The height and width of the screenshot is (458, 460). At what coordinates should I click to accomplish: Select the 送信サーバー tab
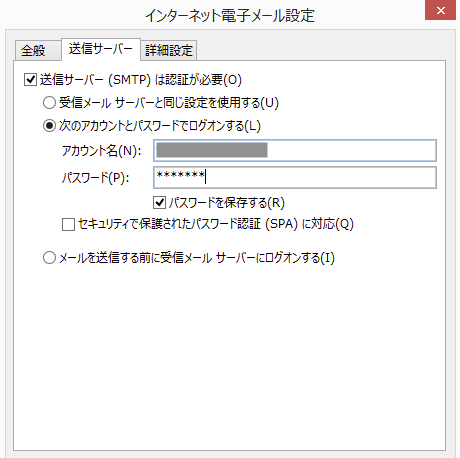tap(101, 49)
